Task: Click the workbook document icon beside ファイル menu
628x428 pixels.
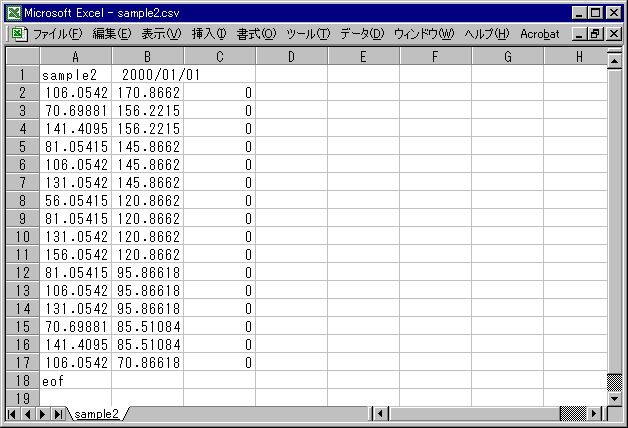Action: pos(19,34)
